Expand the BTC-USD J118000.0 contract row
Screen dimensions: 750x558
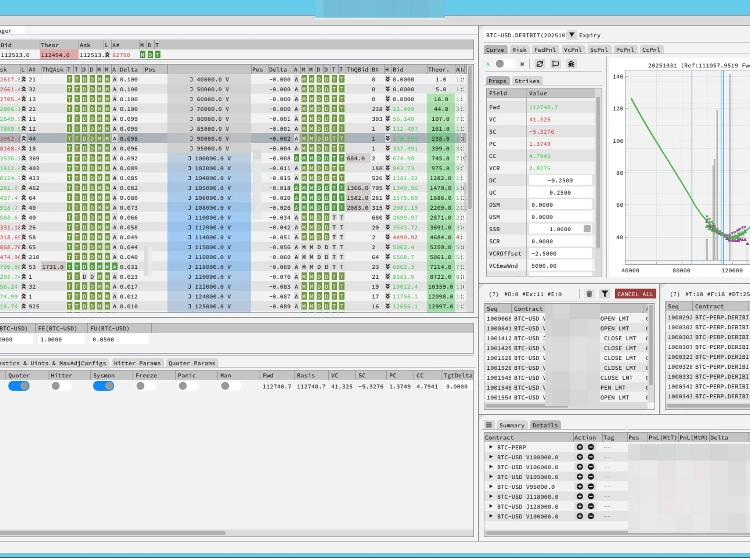point(491,497)
